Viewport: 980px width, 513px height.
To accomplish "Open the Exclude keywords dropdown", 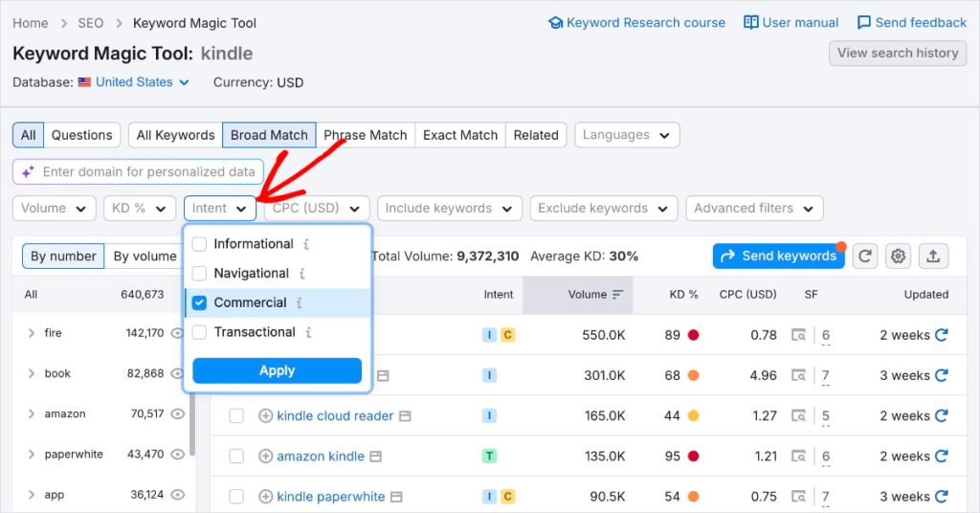I will tap(604, 208).
